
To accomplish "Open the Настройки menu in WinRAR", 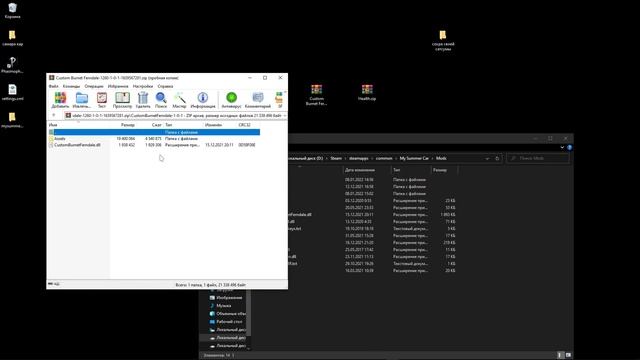I will pos(143,87).
